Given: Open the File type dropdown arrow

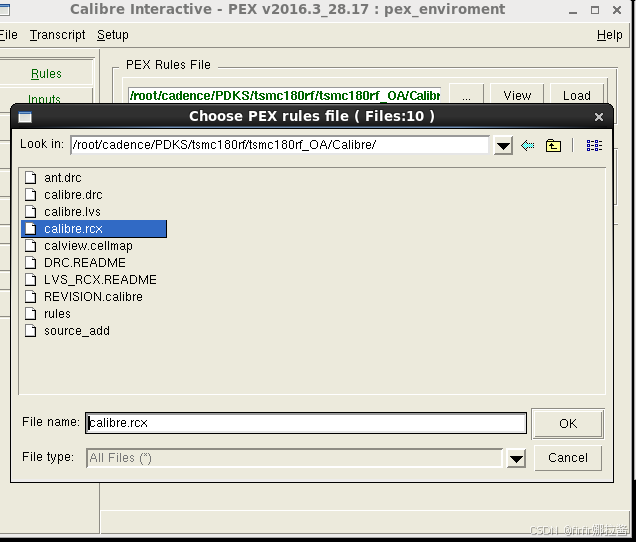Looking at the screenshot, I should tap(516, 459).
